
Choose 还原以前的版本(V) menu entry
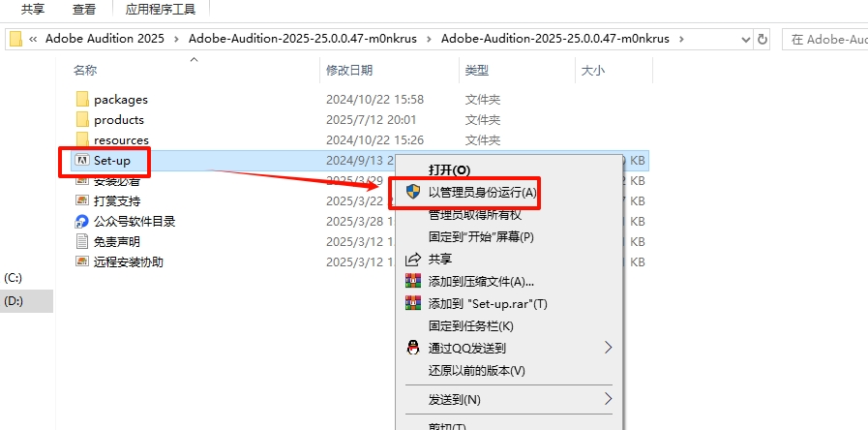click(477, 370)
